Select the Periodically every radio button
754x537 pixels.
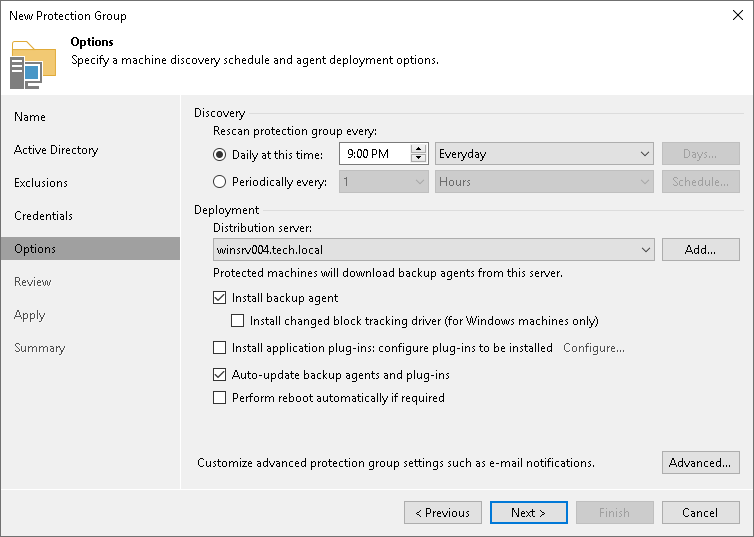[219, 182]
